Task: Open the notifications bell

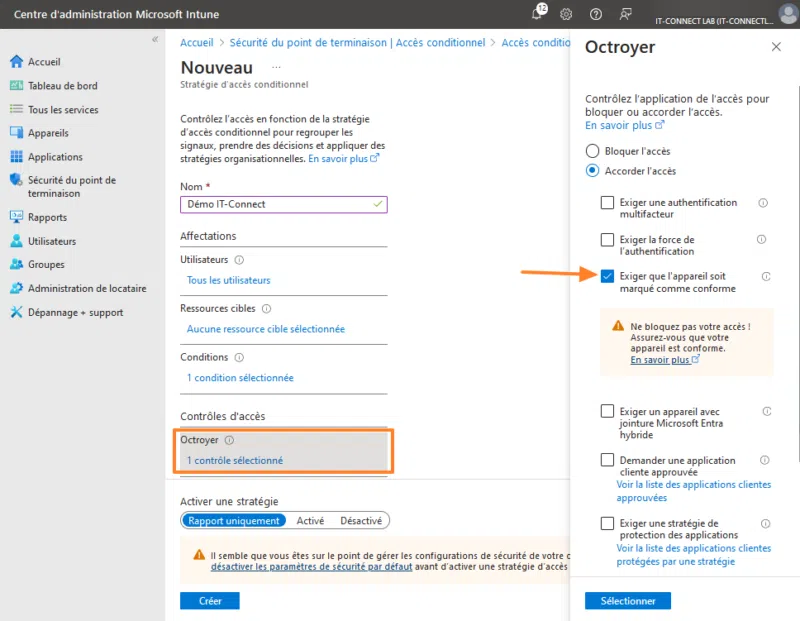Action: point(537,14)
